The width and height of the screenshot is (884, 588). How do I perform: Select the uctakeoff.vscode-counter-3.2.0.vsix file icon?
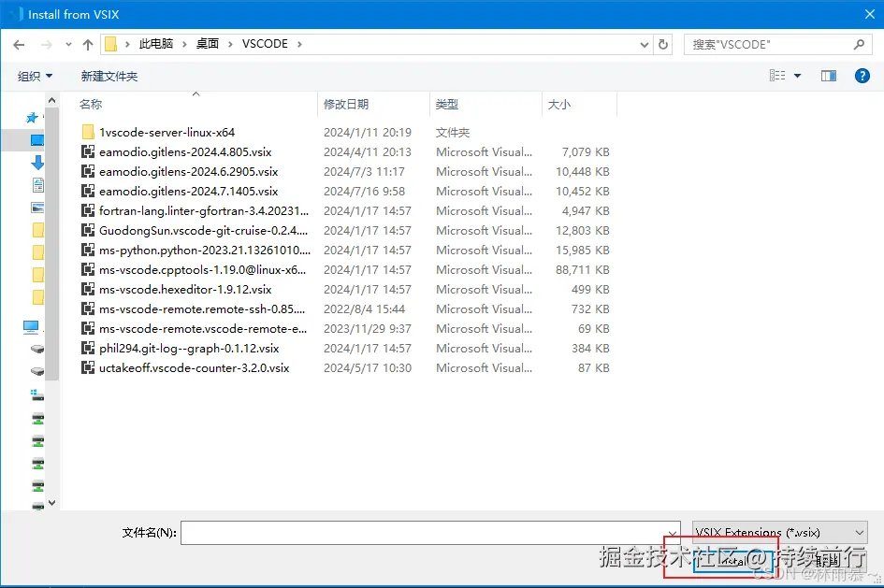[88, 367]
